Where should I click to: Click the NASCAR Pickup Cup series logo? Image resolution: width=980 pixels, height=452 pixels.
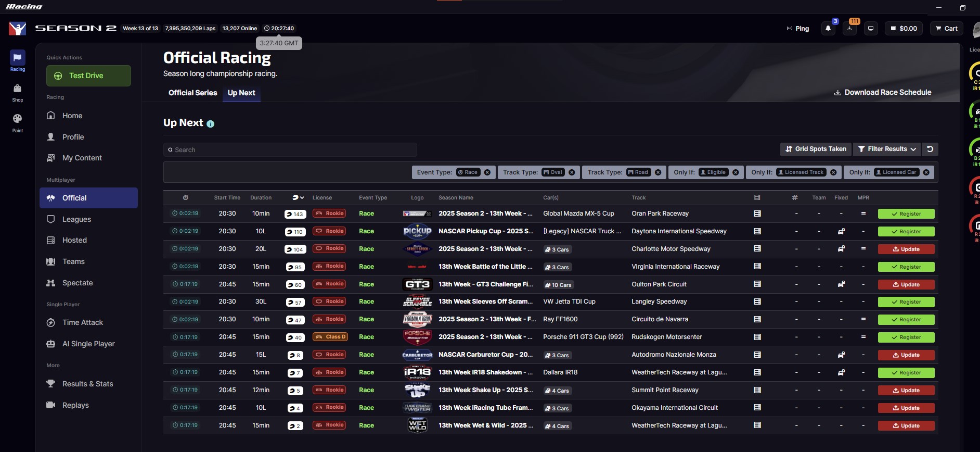tap(417, 231)
